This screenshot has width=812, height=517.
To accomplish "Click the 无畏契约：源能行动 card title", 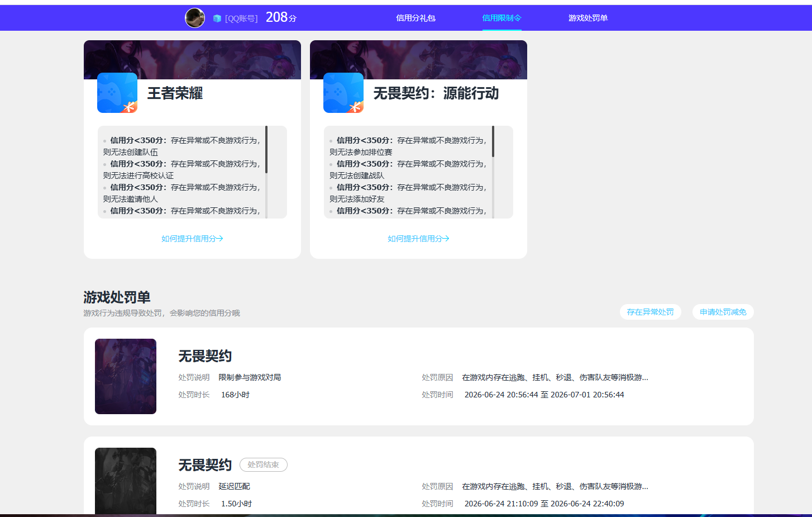I will point(436,93).
